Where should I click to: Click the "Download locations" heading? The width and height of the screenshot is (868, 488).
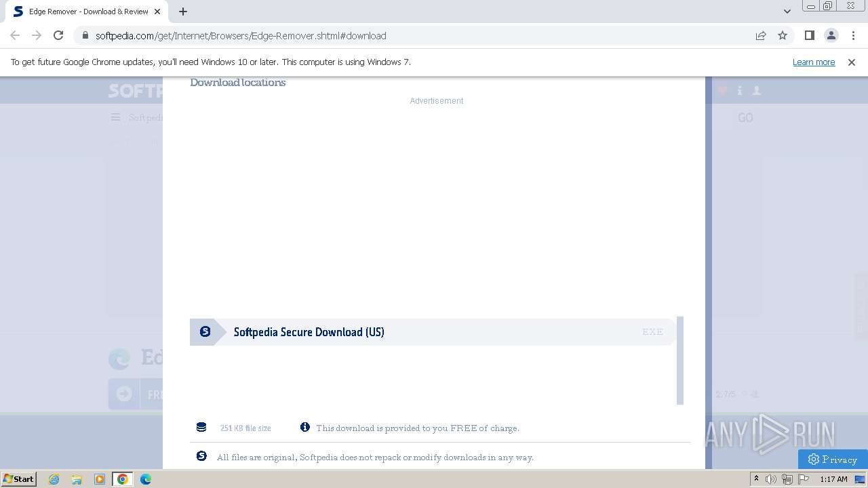[x=238, y=83]
